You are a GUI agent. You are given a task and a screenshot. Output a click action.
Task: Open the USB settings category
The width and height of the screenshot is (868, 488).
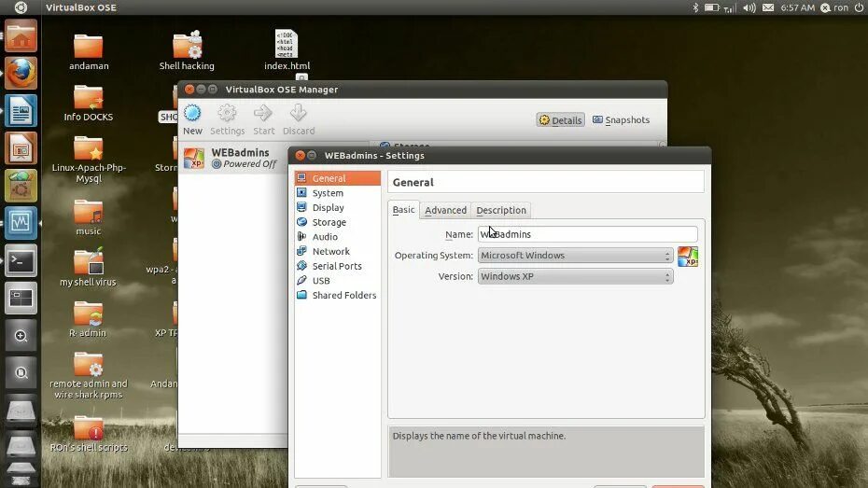pyautogui.click(x=337, y=281)
